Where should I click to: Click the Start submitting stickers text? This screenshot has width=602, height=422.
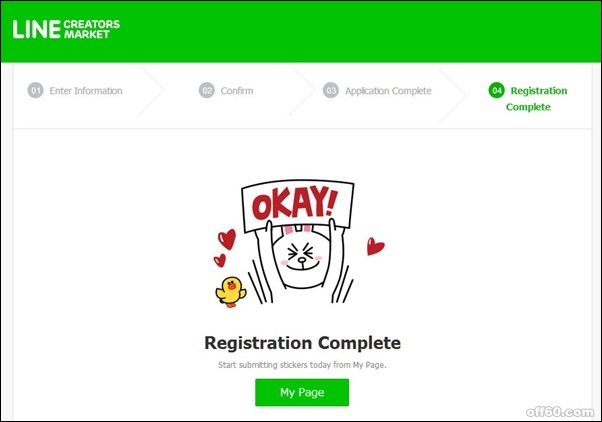[x=302, y=365]
